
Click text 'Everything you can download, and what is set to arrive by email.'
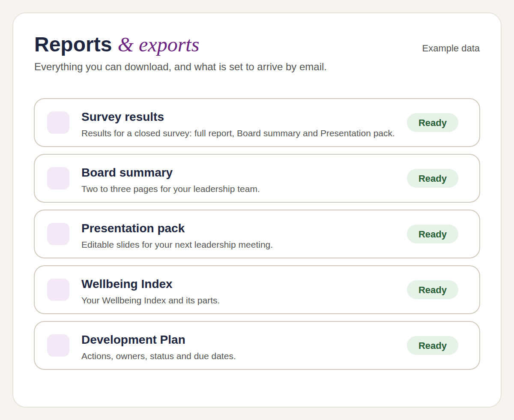pos(180,67)
